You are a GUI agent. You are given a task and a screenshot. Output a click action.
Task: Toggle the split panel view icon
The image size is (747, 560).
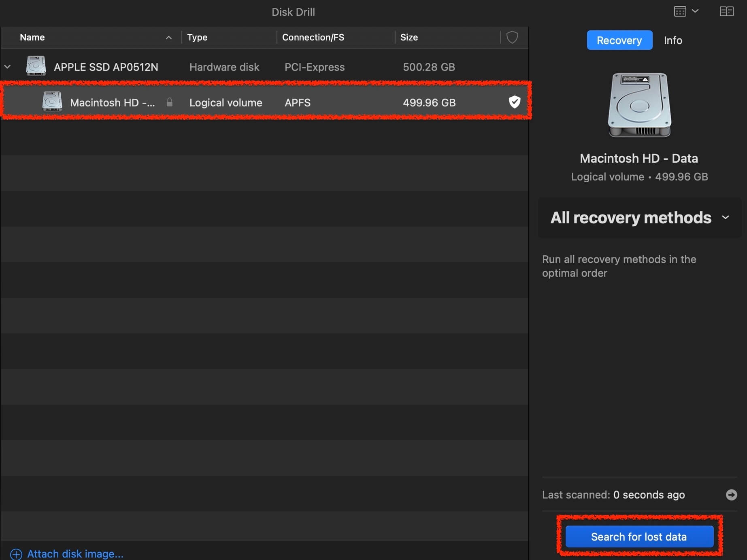tap(726, 11)
